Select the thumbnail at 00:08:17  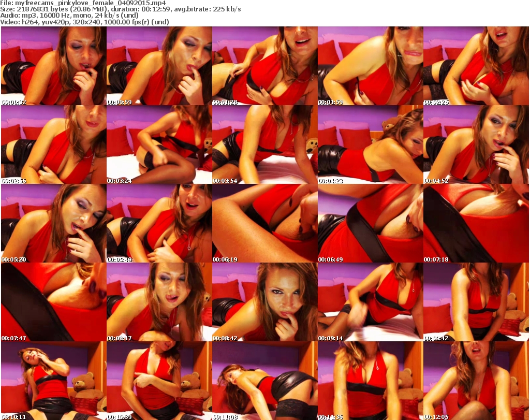(159, 302)
